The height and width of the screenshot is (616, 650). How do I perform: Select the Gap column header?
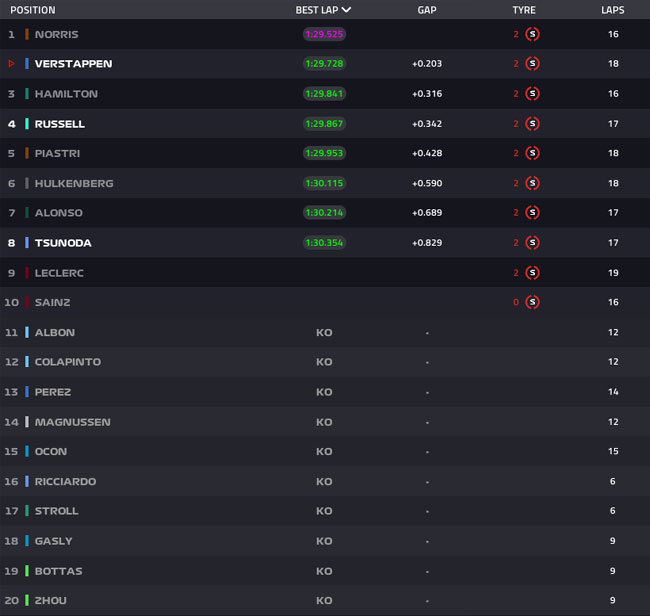coord(427,10)
